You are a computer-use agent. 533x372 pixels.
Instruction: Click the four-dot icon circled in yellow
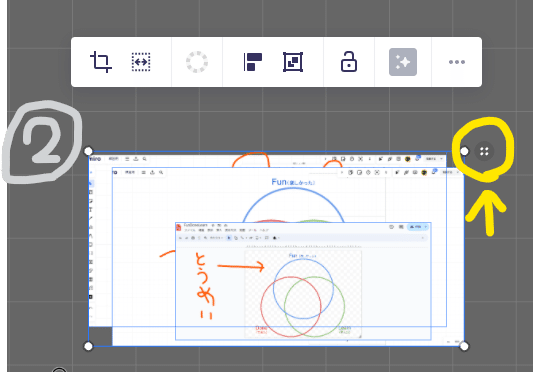(484, 151)
